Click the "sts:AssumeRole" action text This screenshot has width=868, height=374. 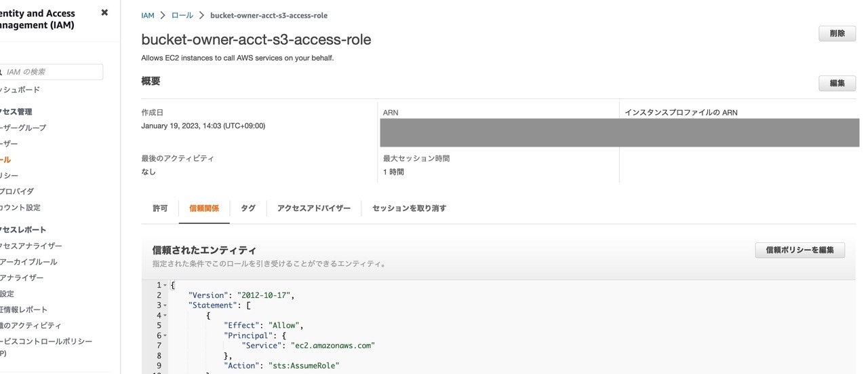(x=304, y=366)
